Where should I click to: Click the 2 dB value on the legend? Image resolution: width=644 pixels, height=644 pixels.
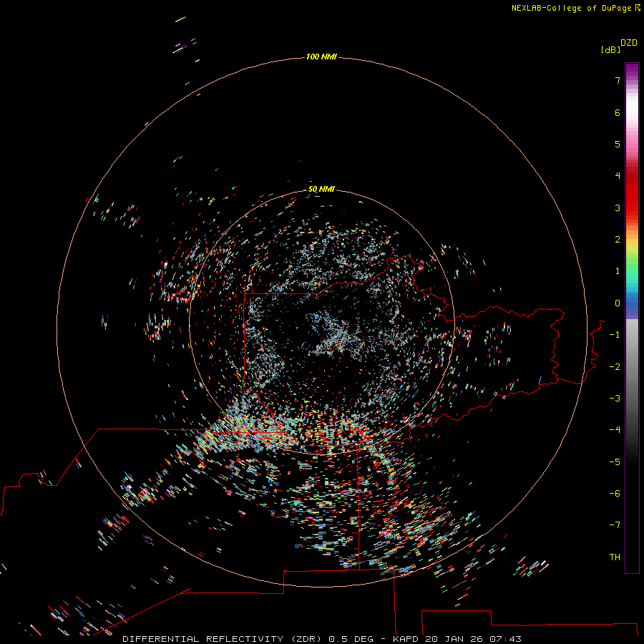click(618, 240)
